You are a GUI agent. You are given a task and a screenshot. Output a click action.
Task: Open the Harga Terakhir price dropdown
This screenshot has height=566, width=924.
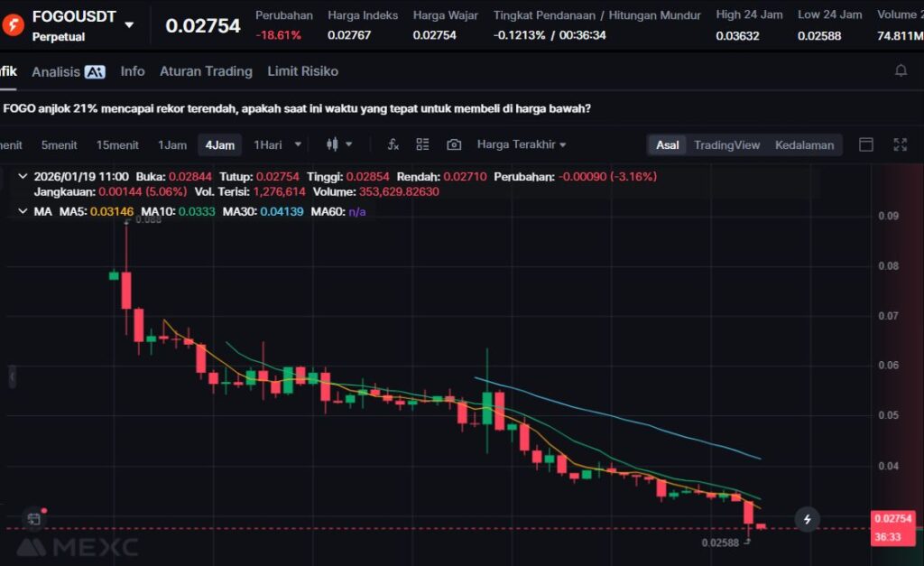tap(522, 144)
